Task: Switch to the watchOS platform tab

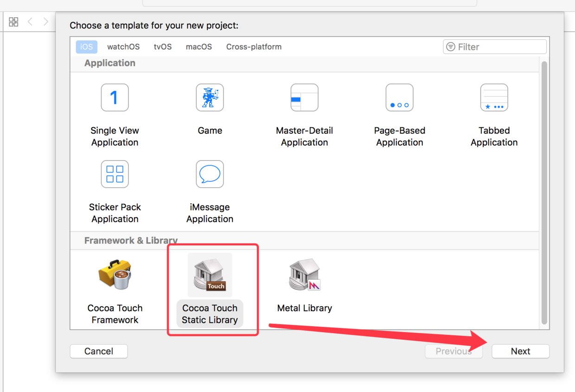Action: pyautogui.click(x=123, y=47)
